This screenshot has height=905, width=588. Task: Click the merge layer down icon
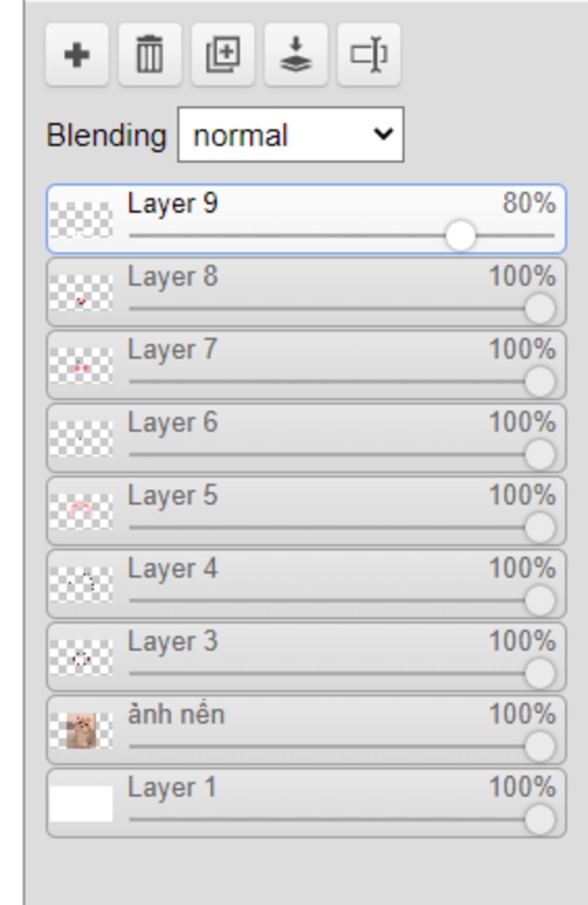(296, 55)
